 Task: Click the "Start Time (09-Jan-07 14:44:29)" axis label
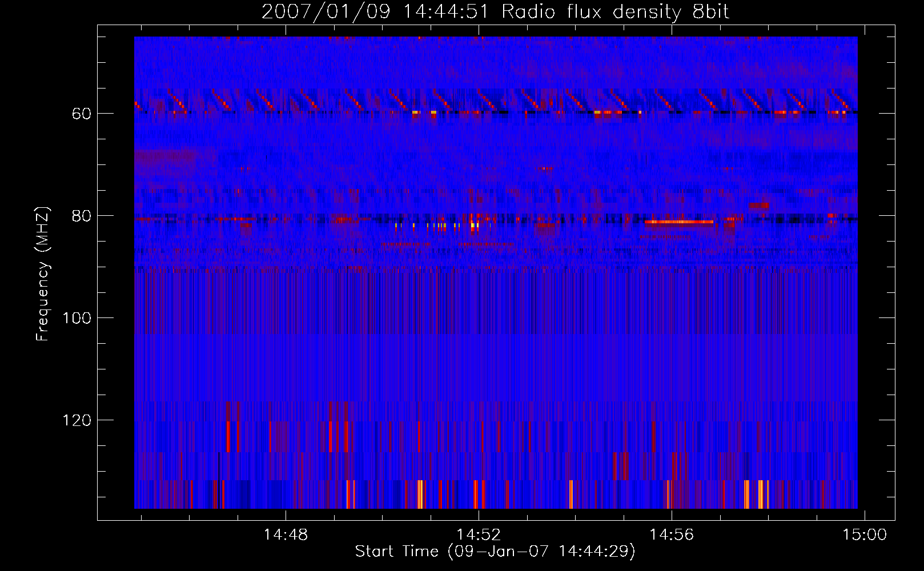[x=495, y=552]
